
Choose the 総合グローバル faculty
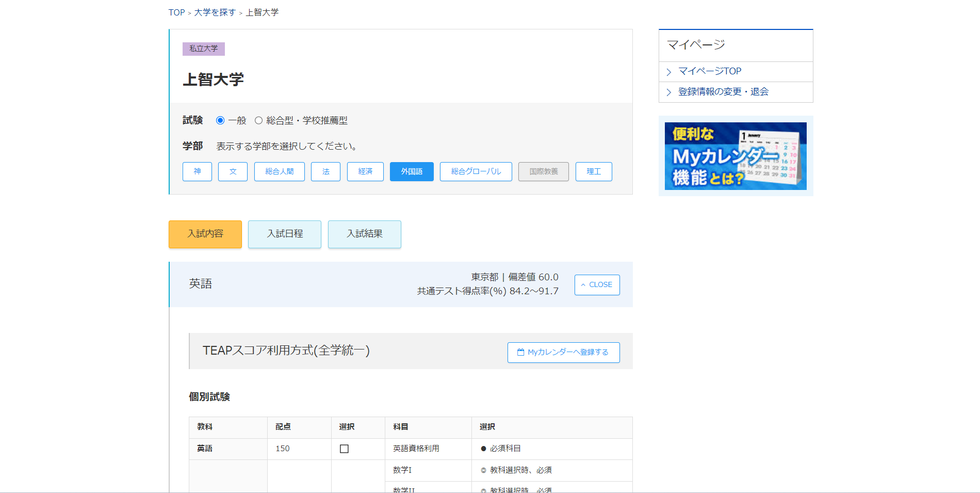(x=476, y=171)
